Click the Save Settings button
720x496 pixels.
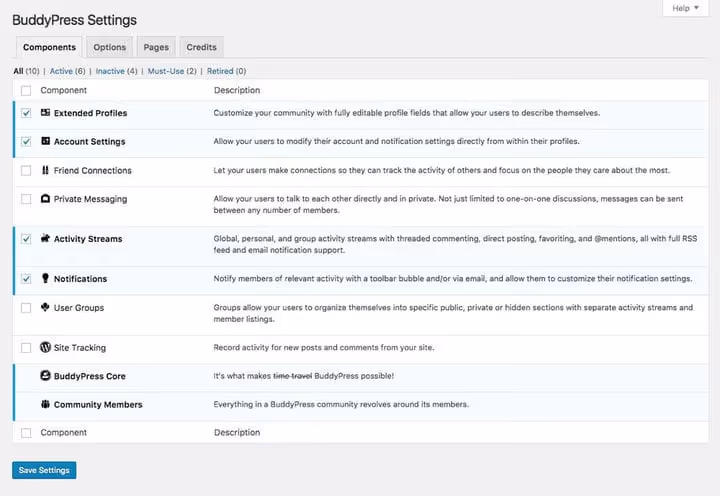(x=44, y=470)
